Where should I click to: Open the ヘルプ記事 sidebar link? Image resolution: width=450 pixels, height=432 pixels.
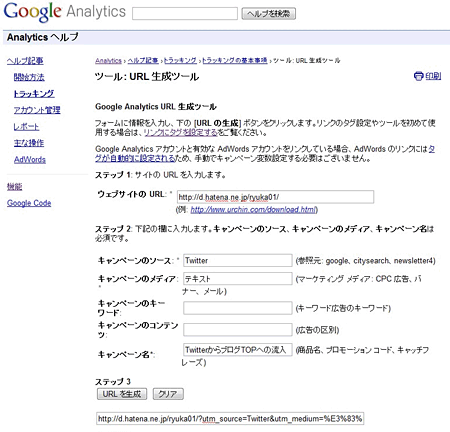pyautogui.click(x=25, y=61)
